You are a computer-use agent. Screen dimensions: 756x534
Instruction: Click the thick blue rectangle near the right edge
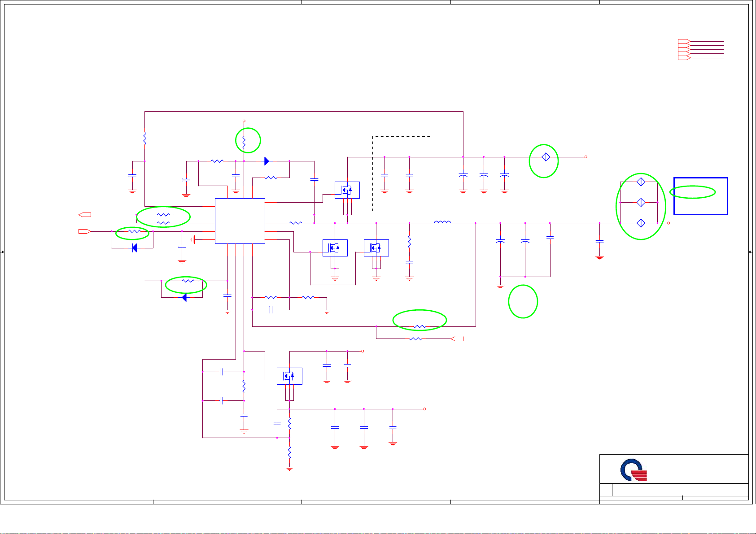(x=701, y=196)
